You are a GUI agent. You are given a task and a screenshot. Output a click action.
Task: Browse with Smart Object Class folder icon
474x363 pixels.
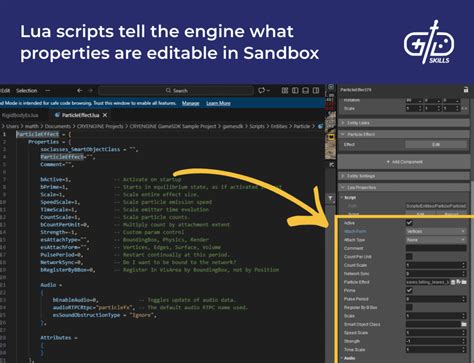coord(464,324)
